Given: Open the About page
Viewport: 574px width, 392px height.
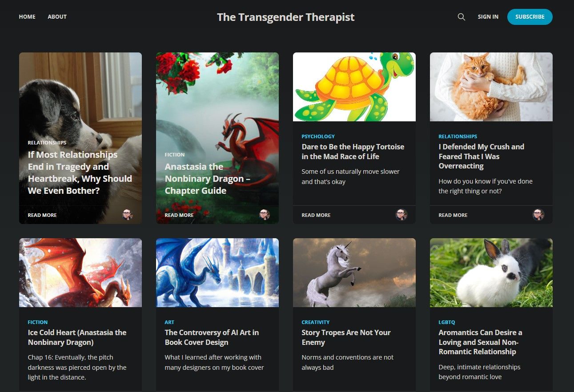Looking at the screenshot, I should 57,17.
